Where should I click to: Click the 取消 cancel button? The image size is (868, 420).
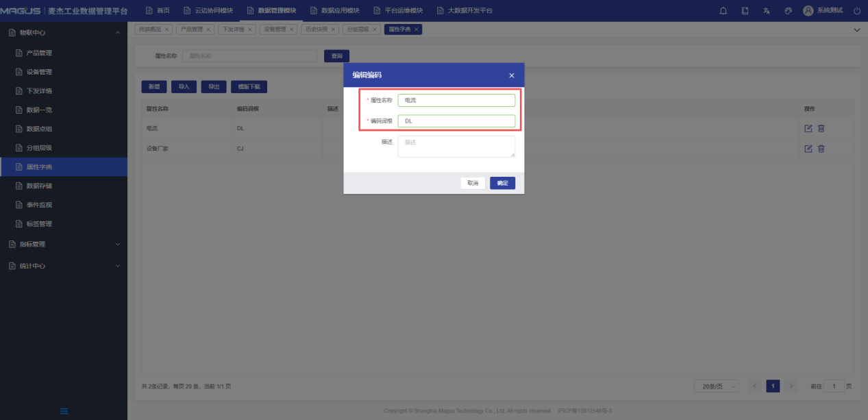tap(473, 183)
